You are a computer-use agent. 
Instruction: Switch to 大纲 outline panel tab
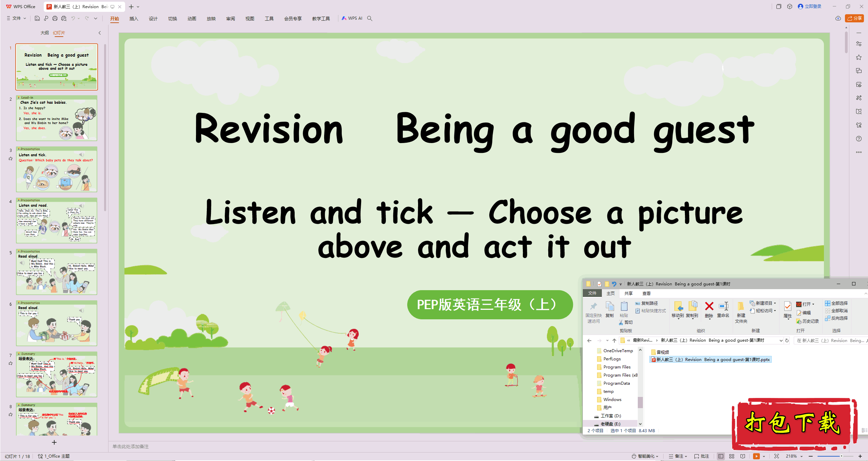(44, 33)
